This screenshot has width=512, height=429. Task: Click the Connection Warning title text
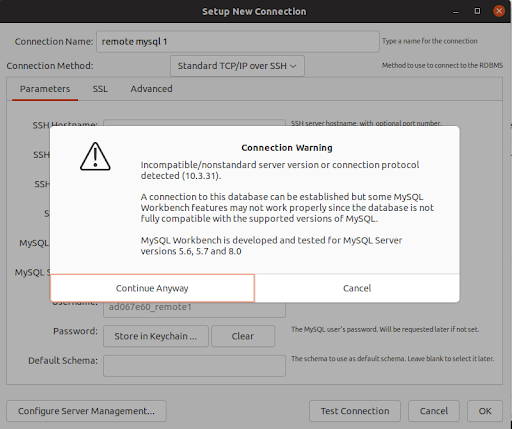287,148
